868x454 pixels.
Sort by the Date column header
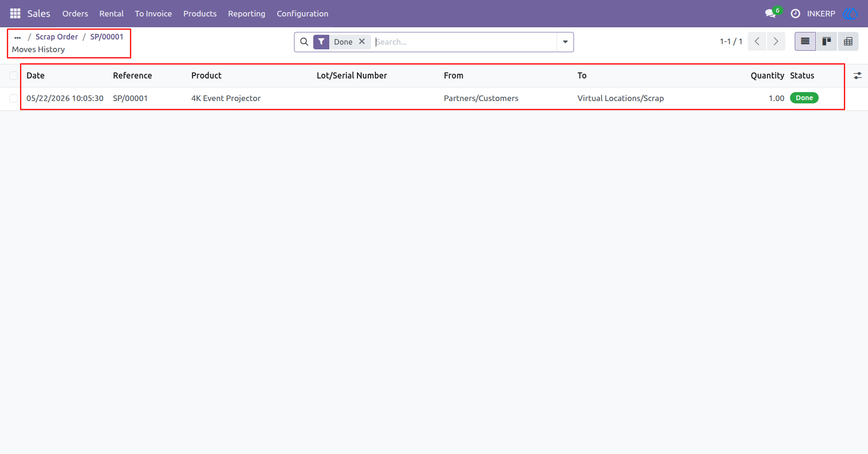[x=36, y=76]
